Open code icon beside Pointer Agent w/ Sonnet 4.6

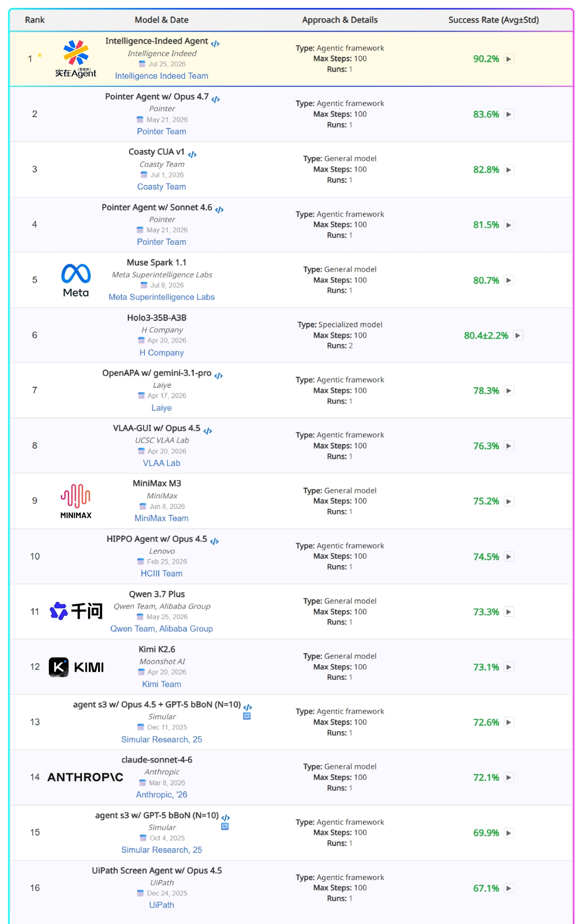tap(219, 210)
